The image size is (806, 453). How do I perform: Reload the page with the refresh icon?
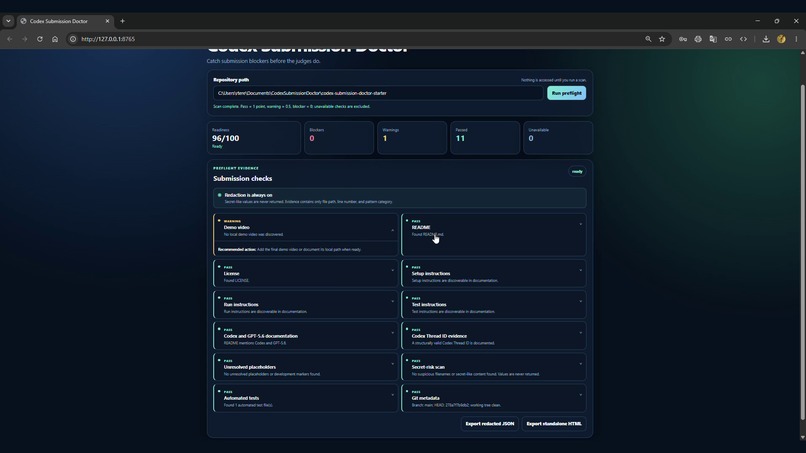pyautogui.click(x=40, y=39)
